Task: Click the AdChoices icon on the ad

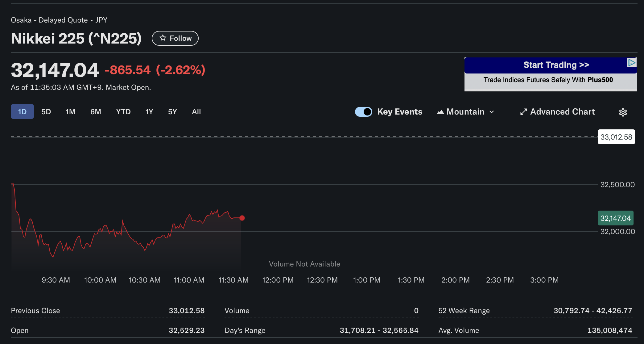Action: click(x=632, y=63)
